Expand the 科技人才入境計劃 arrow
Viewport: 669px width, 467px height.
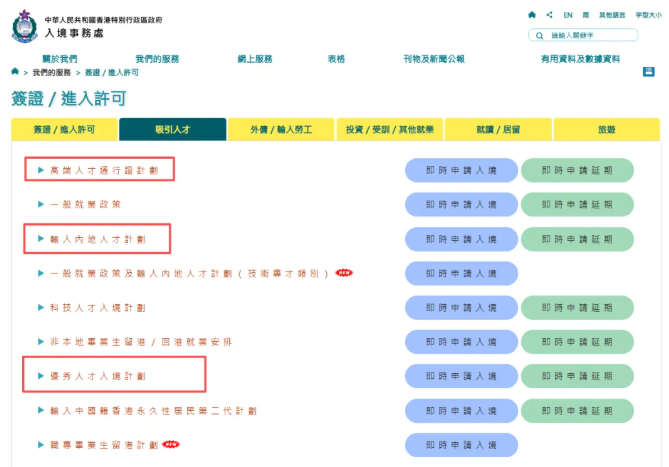coord(41,307)
